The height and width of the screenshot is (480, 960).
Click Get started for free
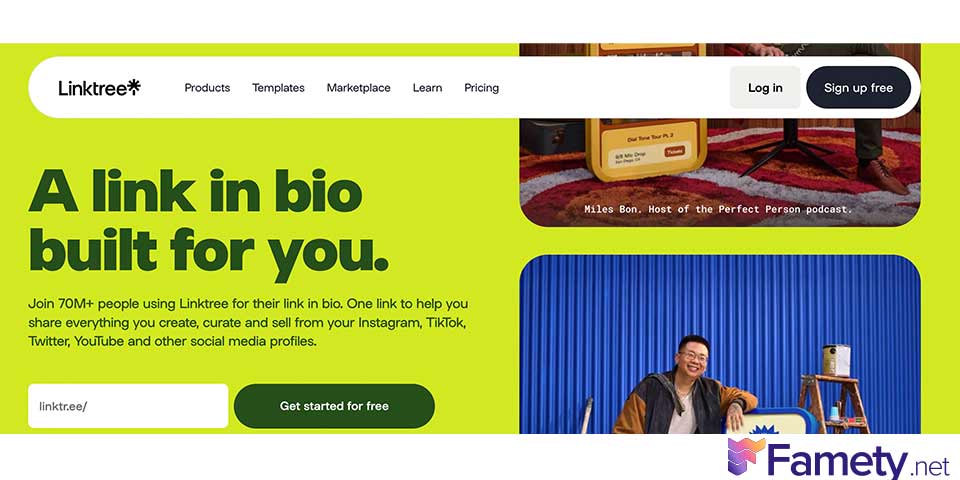coord(334,406)
